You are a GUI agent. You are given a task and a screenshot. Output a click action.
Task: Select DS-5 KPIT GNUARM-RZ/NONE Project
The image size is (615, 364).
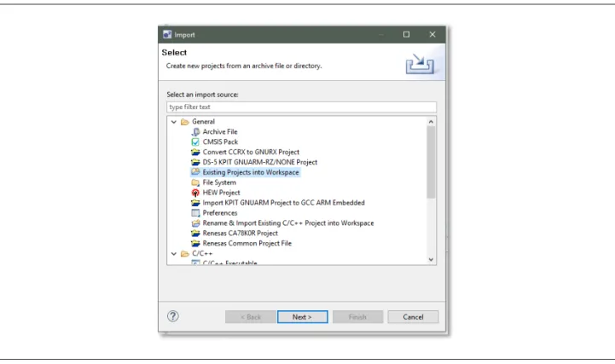point(260,162)
